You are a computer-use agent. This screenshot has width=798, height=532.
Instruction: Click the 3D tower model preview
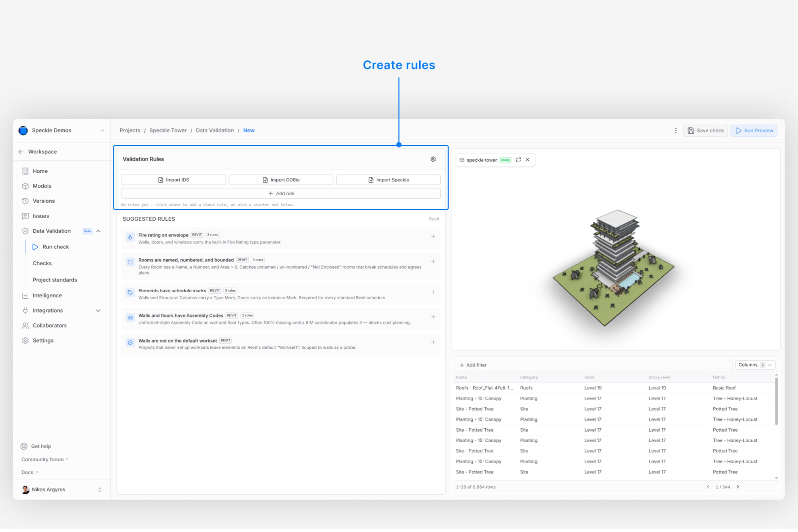[613, 268]
